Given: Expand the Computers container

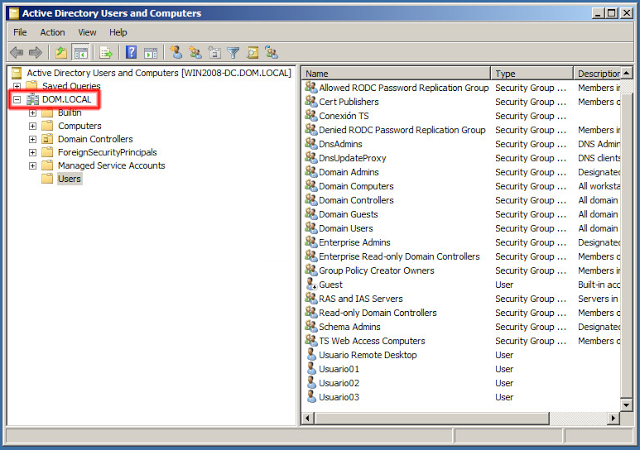Looking at the screenshot, I should point(32,126).
